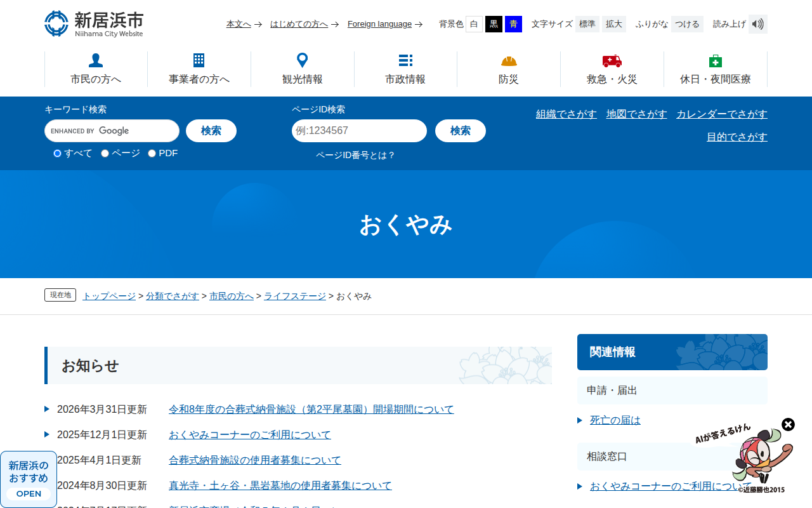812x508 pixels.
Task: Set text size to 拡大
Action: pyautogui.click(x=614, y=24)
